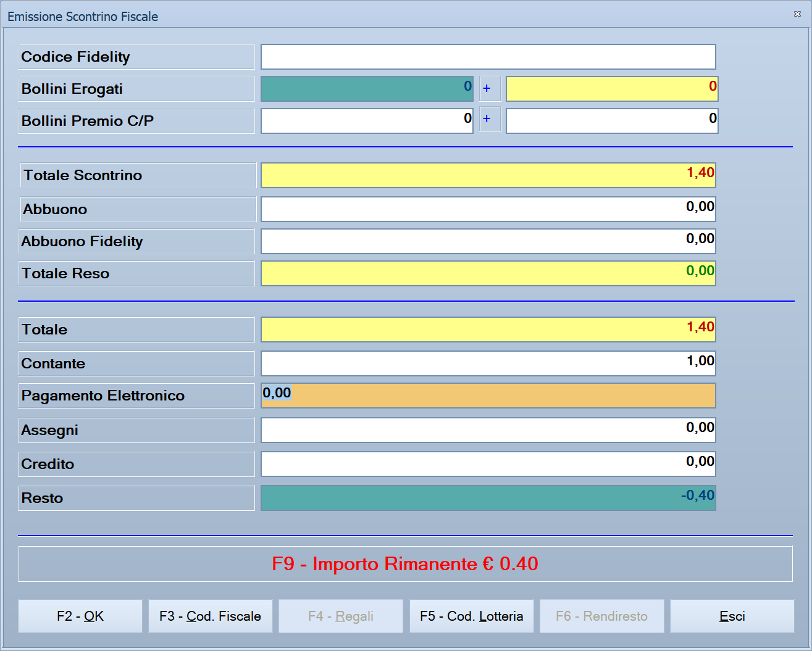Click the right Bollini Premio C/P value field
The width and height of the screenshot is (812, 651).
[612, 121]
